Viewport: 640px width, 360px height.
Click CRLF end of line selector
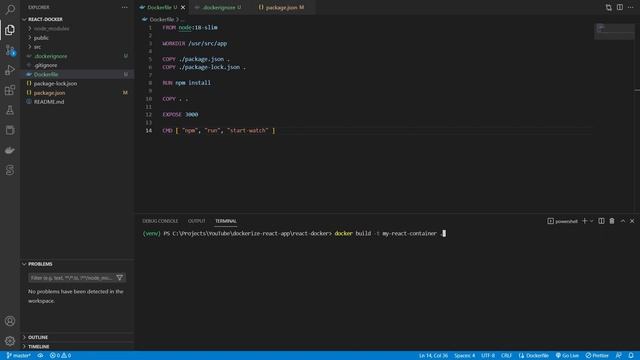[x=506, y=356]
